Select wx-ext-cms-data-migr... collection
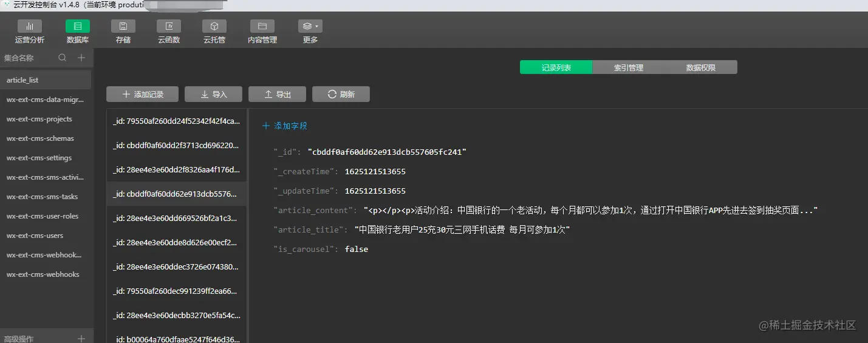The height and width of the screenshot is (343, 868). [46, 99]
